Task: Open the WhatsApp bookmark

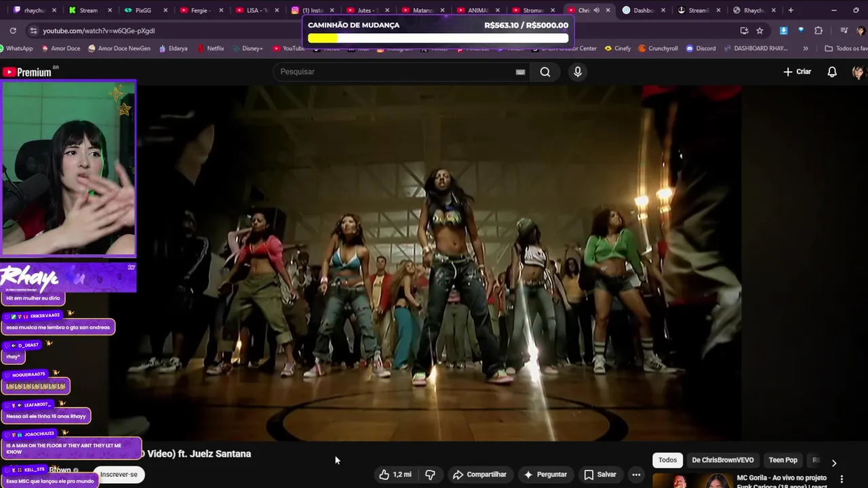Action: (x=16, y=48)
